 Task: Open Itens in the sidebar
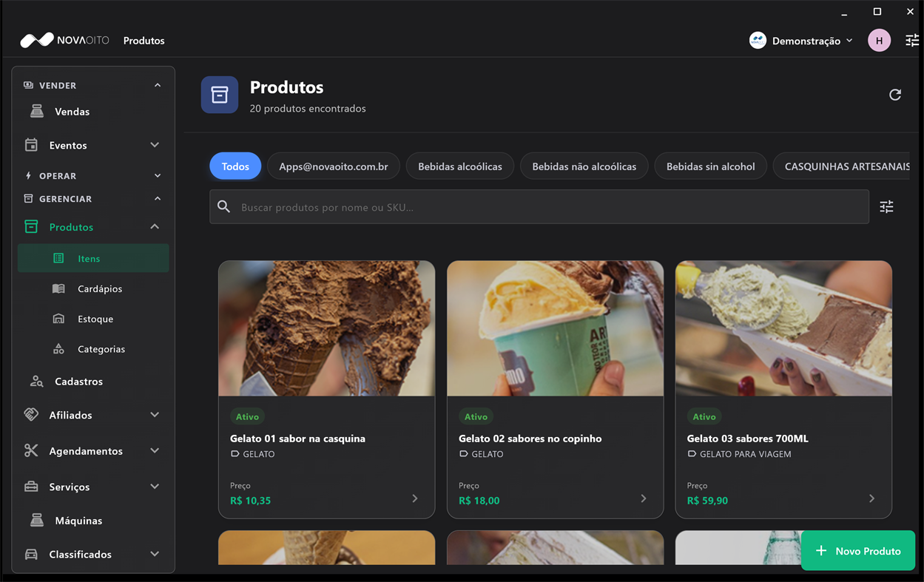point(93,258)
